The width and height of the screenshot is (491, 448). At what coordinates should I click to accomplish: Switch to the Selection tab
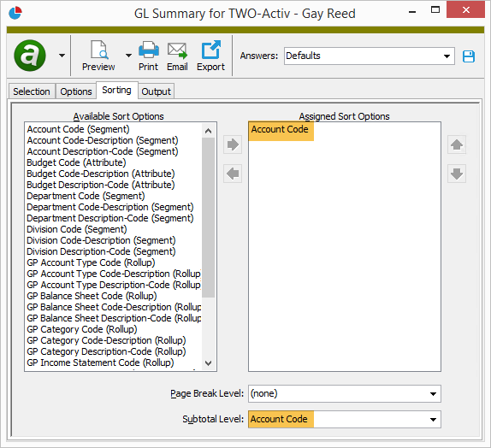tap(32, 91)
